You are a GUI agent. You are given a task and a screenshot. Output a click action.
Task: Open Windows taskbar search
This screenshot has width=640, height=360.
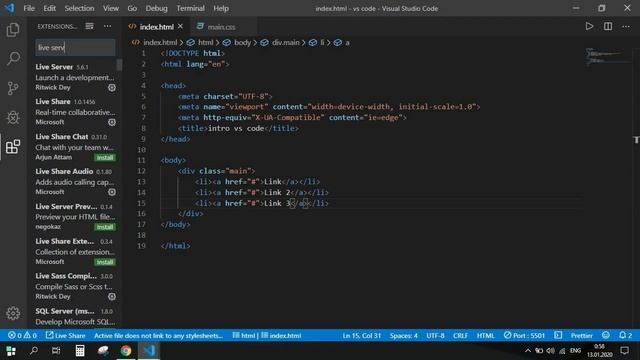pyautogui.click(x=34, y=351)
